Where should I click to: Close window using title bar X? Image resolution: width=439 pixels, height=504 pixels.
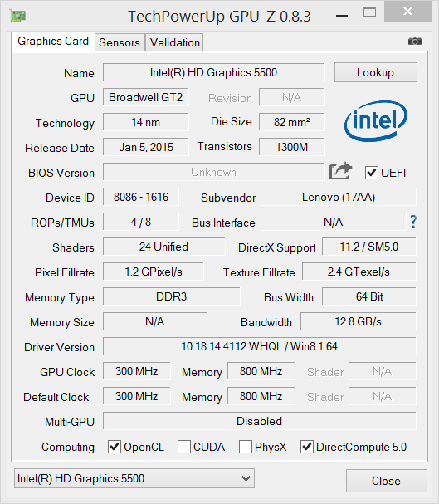pos(407,12)
